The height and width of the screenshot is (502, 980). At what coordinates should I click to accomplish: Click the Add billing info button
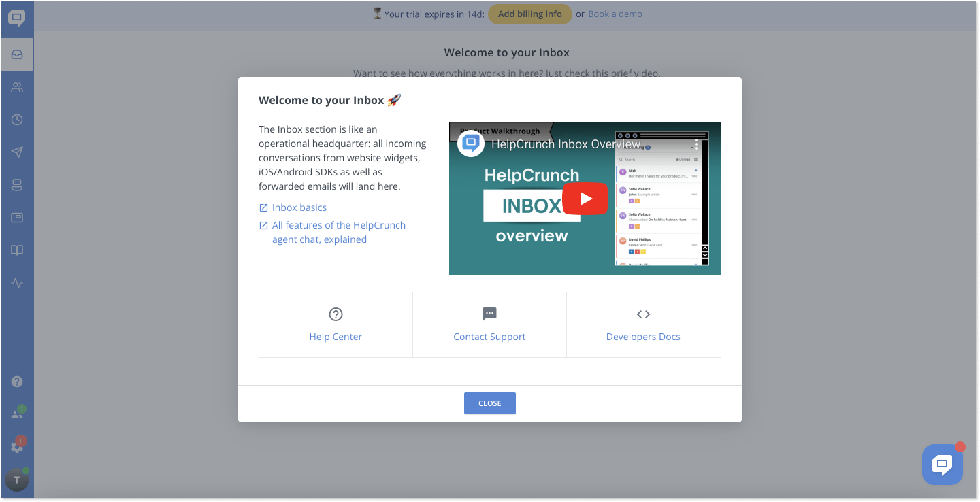pyautogui.click(x=530, y=14)
